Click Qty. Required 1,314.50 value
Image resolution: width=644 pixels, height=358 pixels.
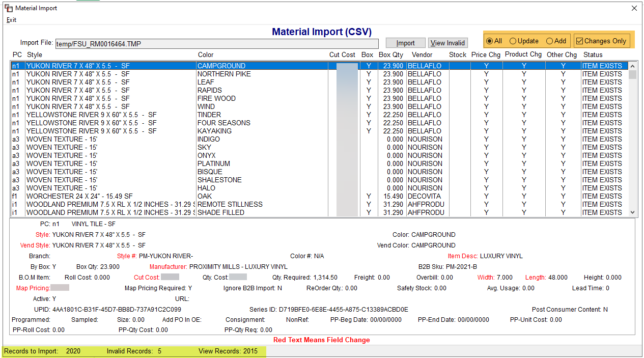pyautogui.click(x=325, y=278)
